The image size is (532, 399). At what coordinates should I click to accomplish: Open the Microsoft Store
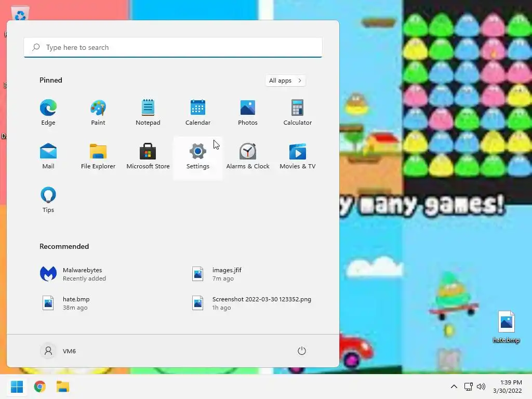pos(148,156)
